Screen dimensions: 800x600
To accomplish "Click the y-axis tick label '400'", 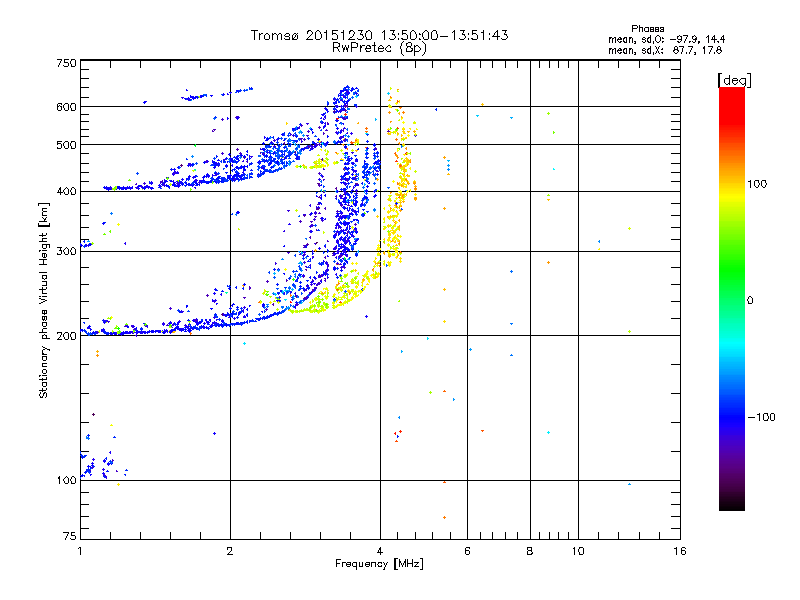I will tap(67, 191).
